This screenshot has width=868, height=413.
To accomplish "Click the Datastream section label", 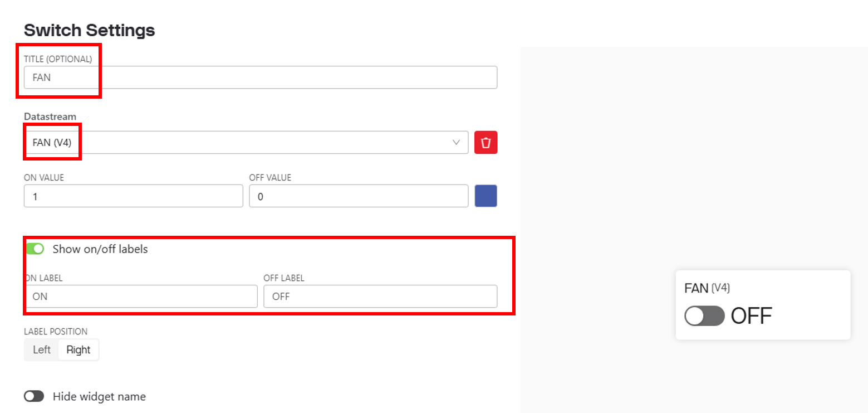I will (50, 116).
